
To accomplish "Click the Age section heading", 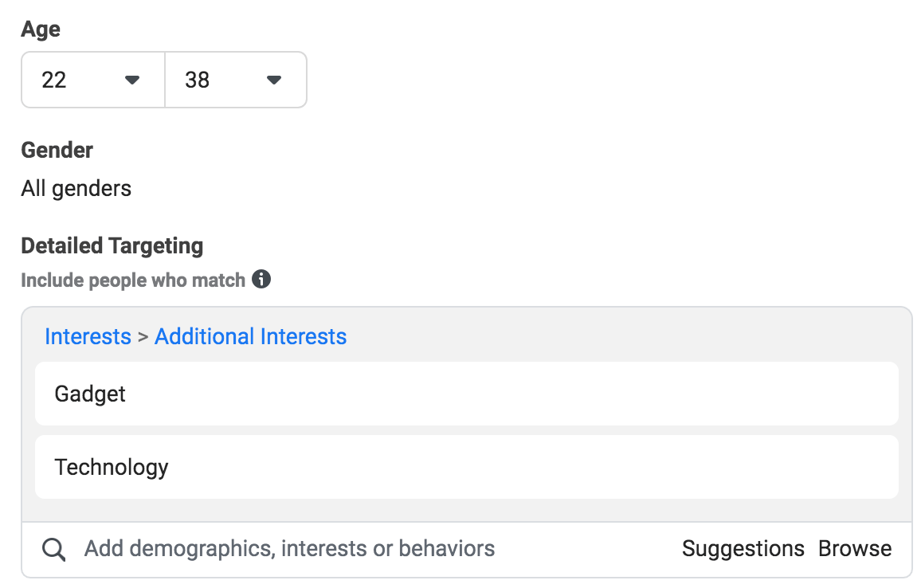I will click(x=40, y=29).
